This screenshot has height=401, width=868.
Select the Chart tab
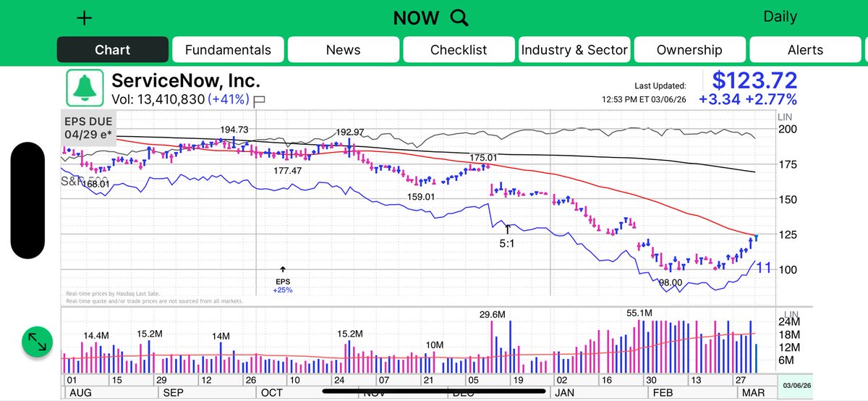pyautogui.click(x=112, y=50)
